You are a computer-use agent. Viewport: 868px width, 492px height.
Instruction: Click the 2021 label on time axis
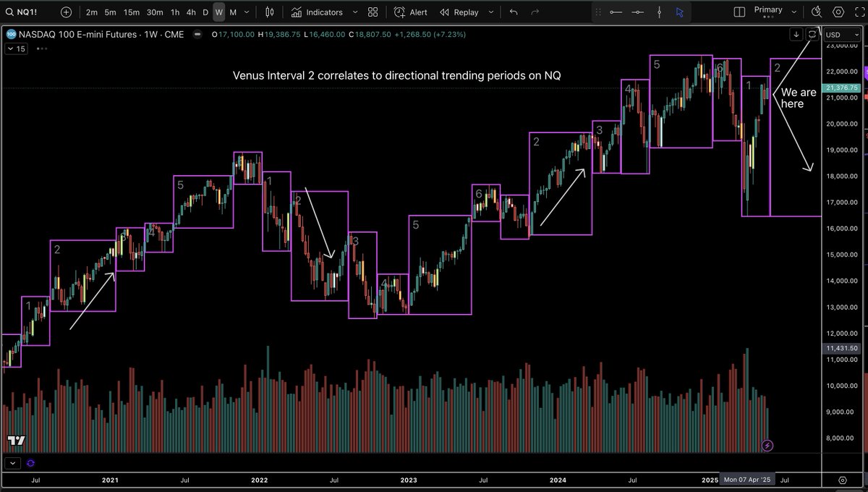[x=110, y=480]
